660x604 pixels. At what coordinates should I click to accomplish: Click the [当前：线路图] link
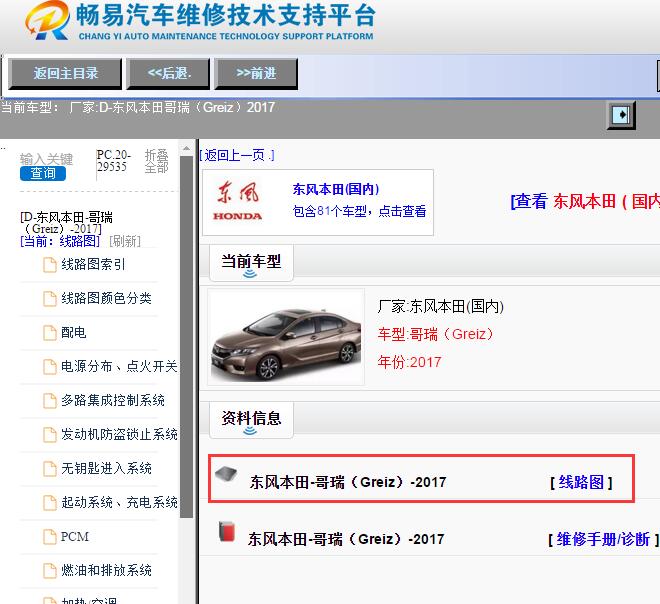(60, 241)
